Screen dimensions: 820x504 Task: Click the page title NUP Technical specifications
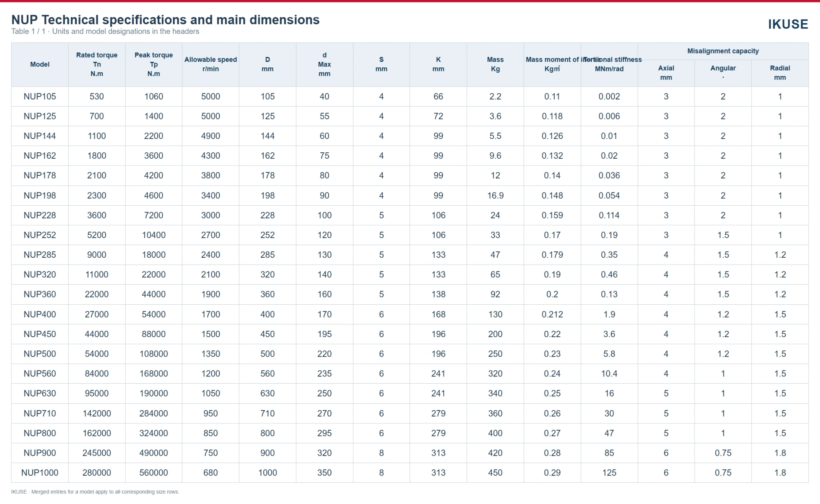tap(165, 20)
